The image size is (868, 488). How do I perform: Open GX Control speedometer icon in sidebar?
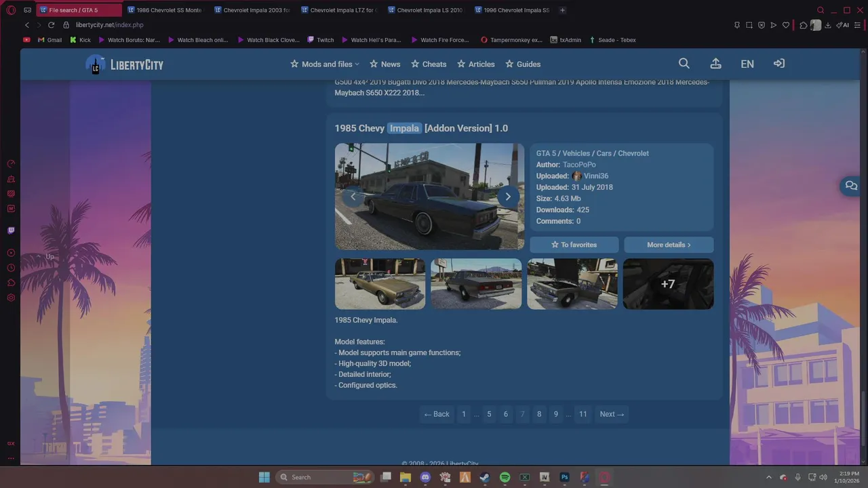coord(11,163)
